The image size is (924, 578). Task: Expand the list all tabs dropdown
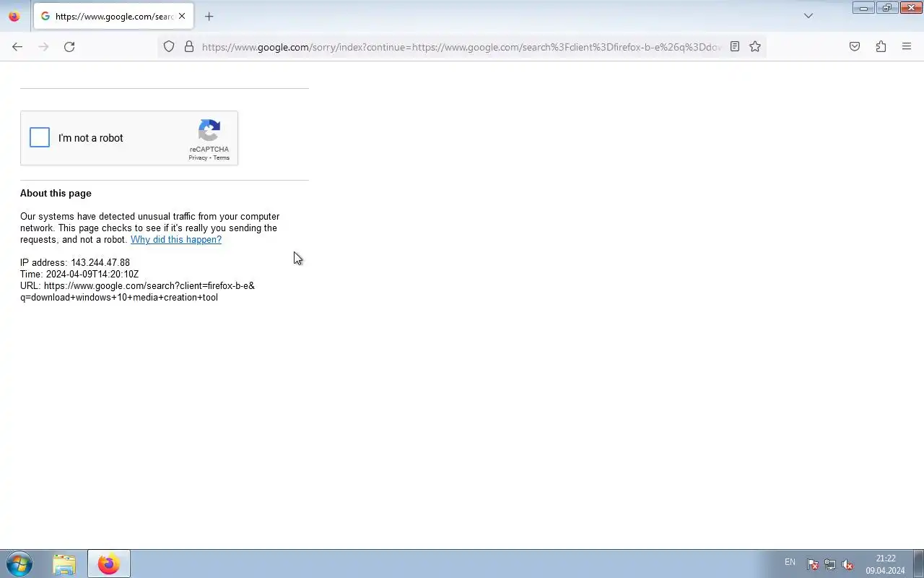[x=808, y=16]
